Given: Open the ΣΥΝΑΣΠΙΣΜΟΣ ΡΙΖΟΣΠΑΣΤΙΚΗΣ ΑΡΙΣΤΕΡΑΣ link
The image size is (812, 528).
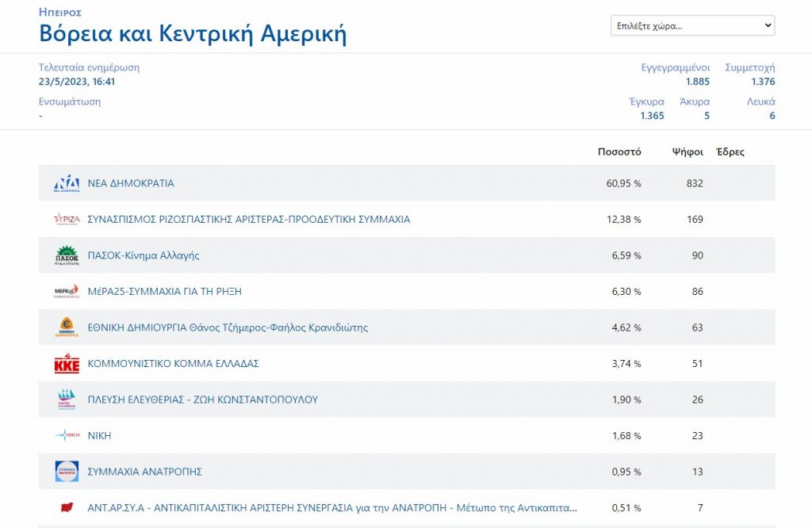Looking at the screenshot, I should [249, 220].
